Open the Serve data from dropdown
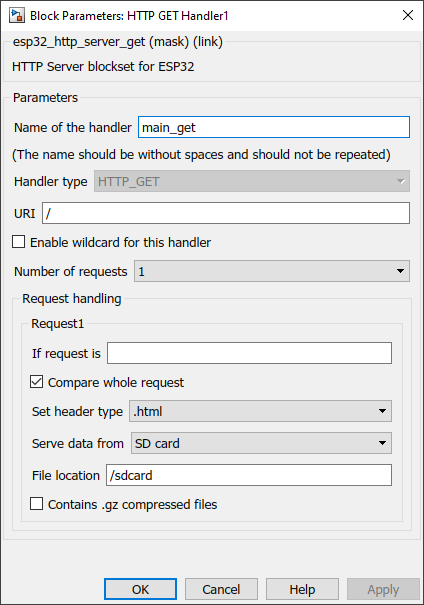The image size is (424, 605). point(261,443)
